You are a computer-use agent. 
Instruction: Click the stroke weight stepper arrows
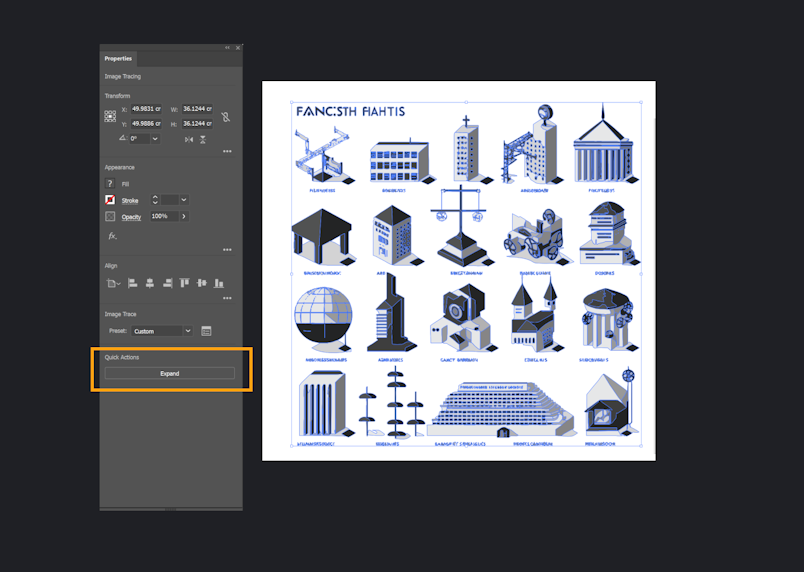tap(155, 200)
